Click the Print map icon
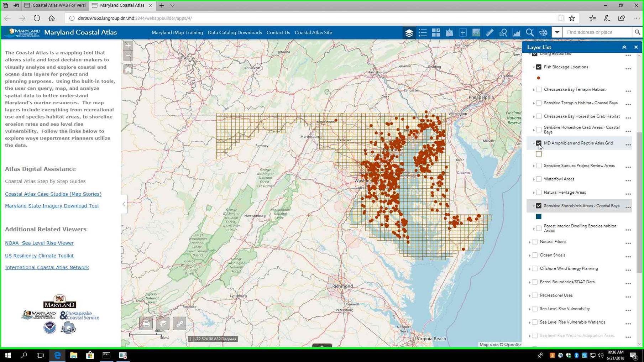644x362 pixels. 146,324
